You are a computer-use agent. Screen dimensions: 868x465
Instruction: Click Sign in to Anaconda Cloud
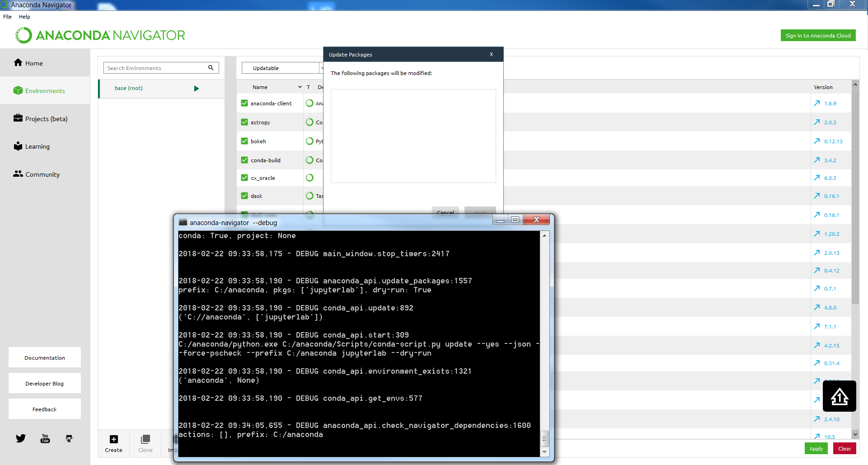818,35
